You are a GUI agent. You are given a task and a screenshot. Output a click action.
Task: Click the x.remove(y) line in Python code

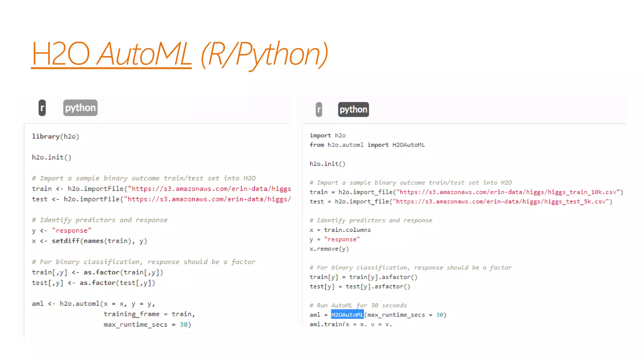(x=329, y=249)
